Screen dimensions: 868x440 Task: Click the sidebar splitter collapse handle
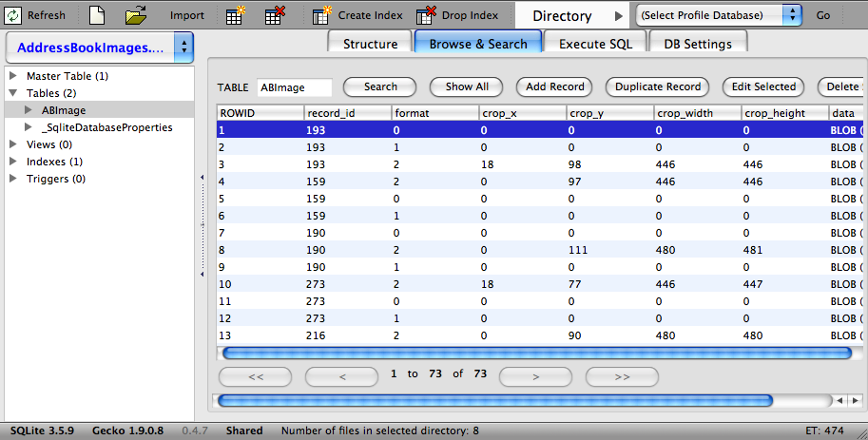203,225
